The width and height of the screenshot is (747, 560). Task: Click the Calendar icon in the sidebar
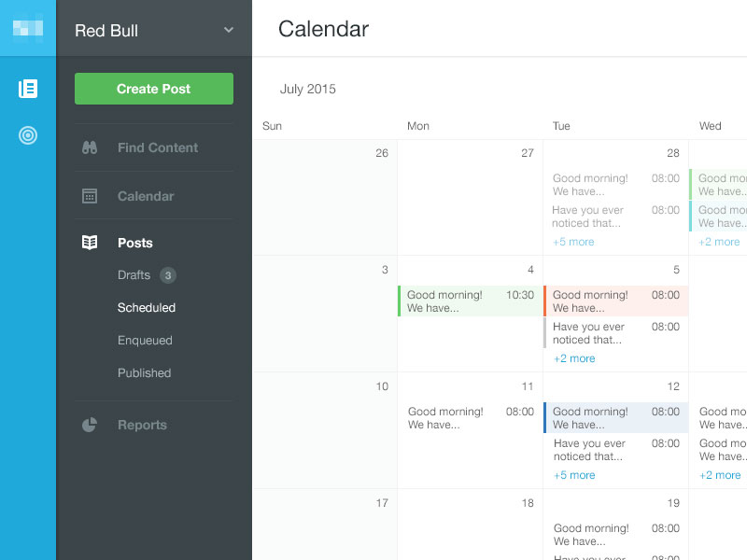click(89, 196)
